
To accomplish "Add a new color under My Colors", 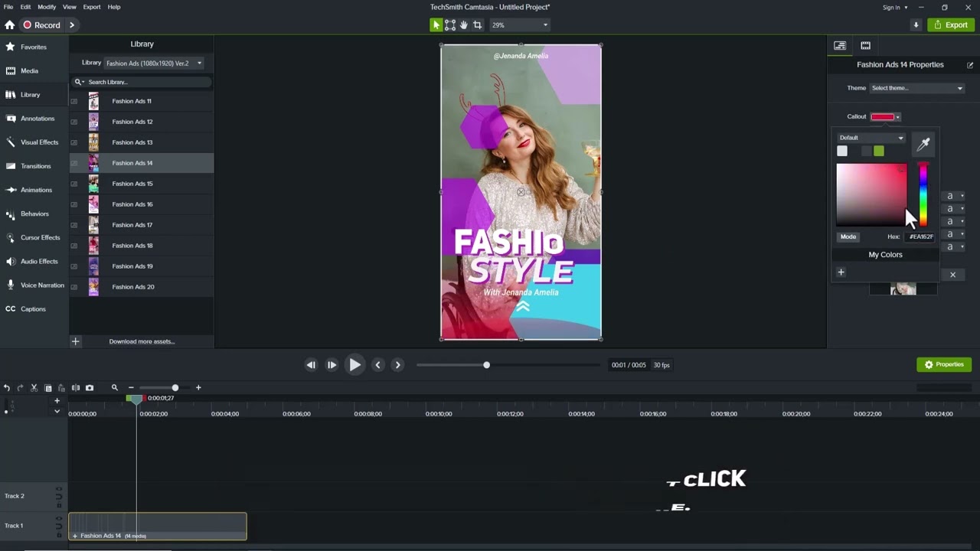I will [841, 272].
